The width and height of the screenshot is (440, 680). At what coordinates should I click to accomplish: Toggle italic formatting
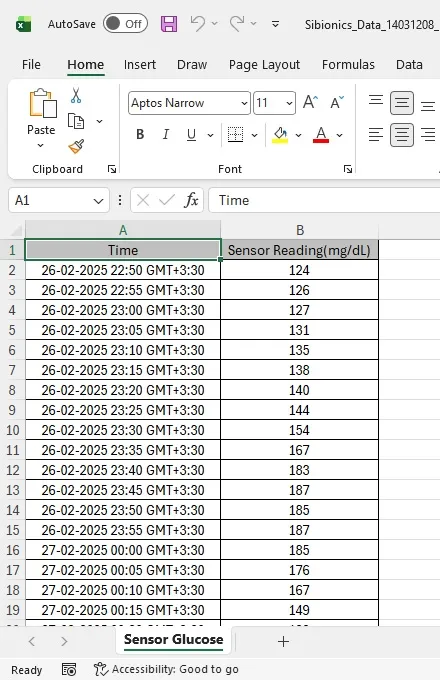pos(166,134)
